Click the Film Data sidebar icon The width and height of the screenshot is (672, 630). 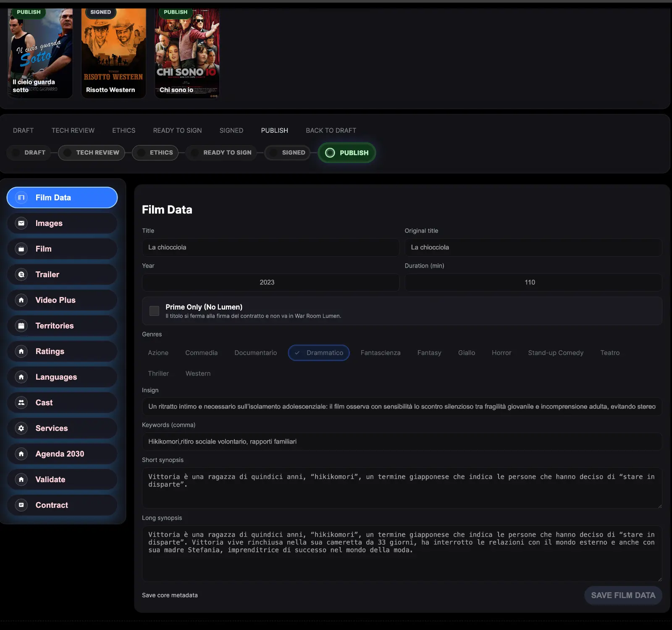(21, 197)
